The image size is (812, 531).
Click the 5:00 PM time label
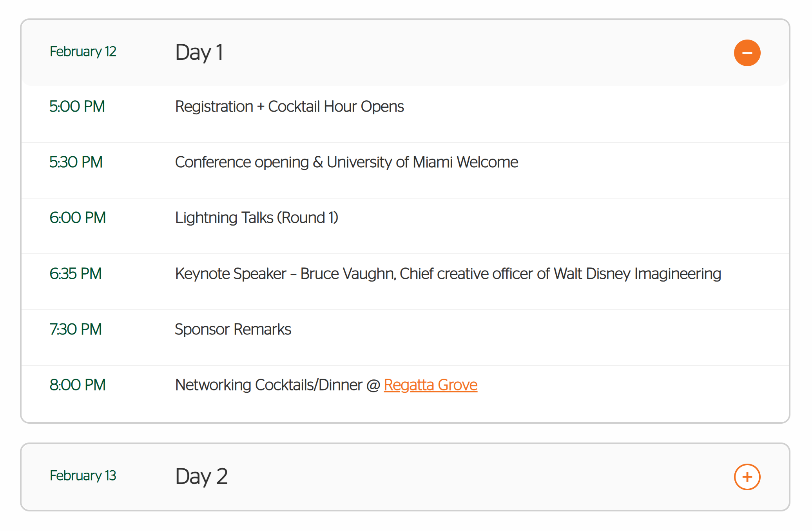coord(77,107)
